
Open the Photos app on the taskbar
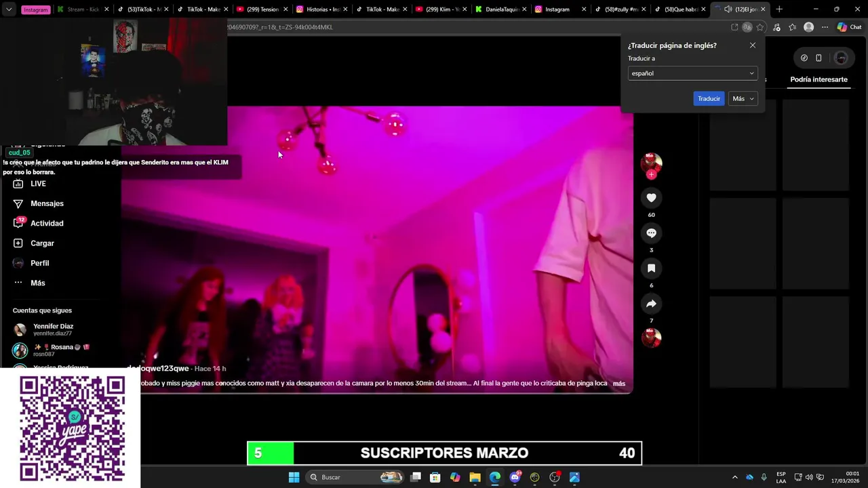click(x=574, y=477)
